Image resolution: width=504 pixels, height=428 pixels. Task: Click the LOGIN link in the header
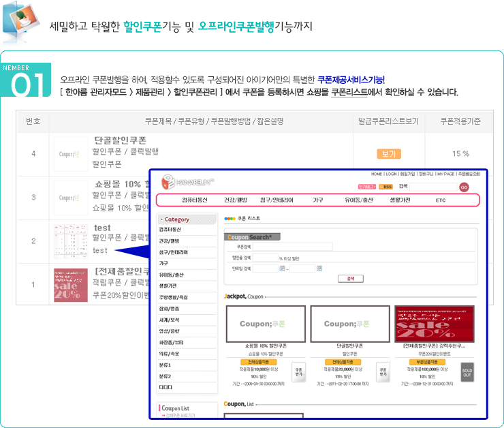tap(391, 174)
